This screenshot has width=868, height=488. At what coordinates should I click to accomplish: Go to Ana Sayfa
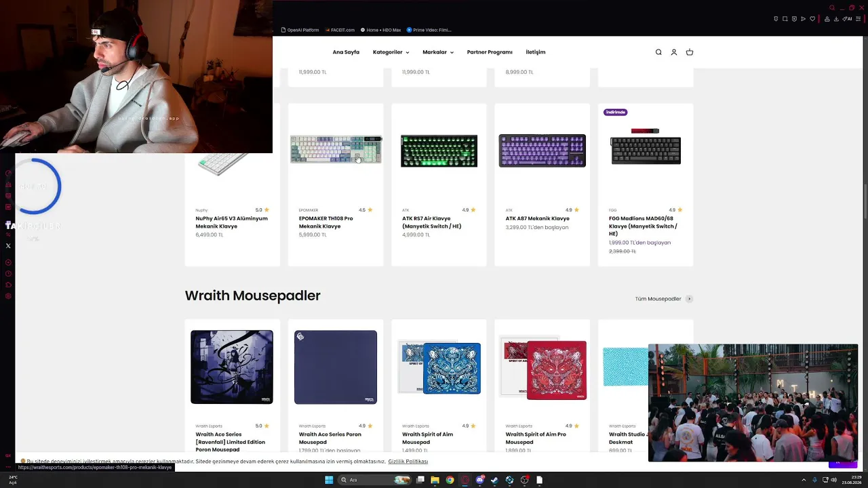tap(346, 52)
